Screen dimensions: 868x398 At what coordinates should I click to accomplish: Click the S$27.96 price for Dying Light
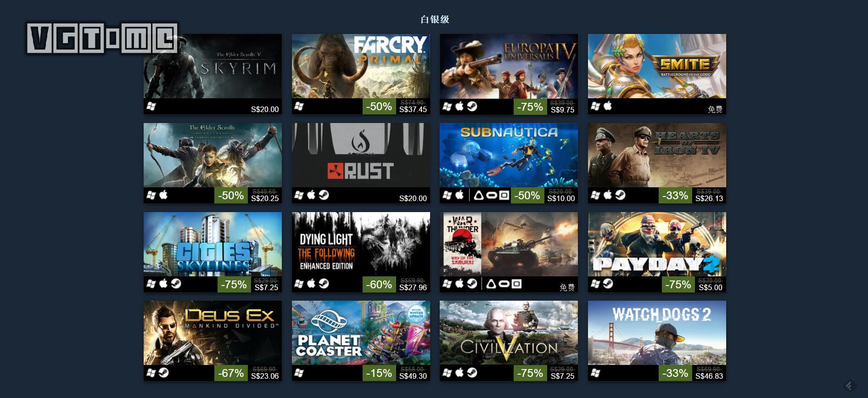tap(413, 287)
